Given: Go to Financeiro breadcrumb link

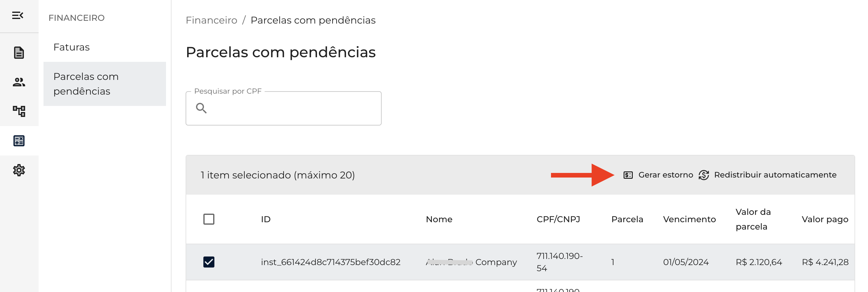Looking at the screenshot, I should (211, 20).
